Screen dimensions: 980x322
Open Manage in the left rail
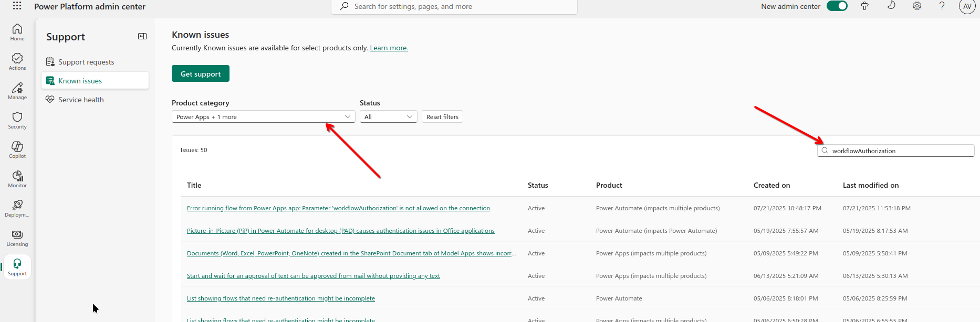click(x=17, y=91)
